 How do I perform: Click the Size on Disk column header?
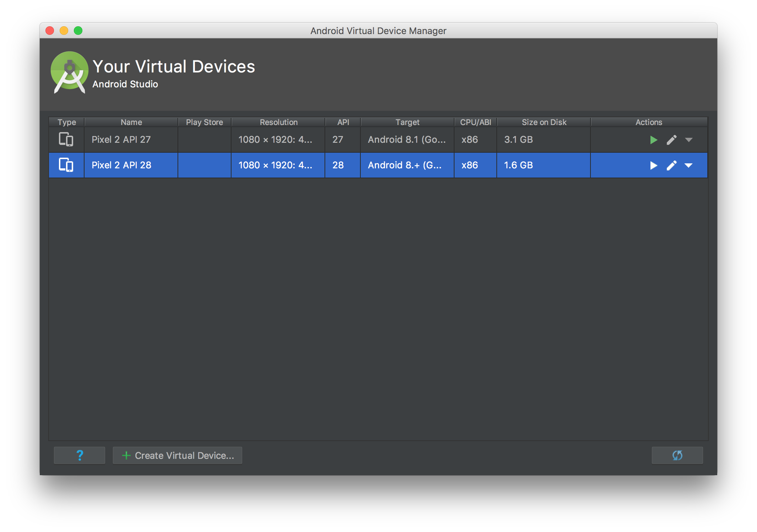point(544,122)
